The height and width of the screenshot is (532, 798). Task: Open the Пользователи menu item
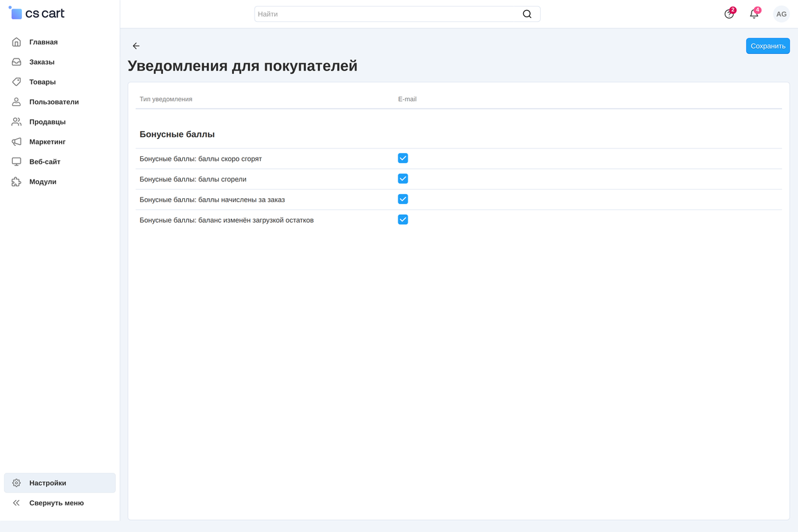tap(60, 102)
